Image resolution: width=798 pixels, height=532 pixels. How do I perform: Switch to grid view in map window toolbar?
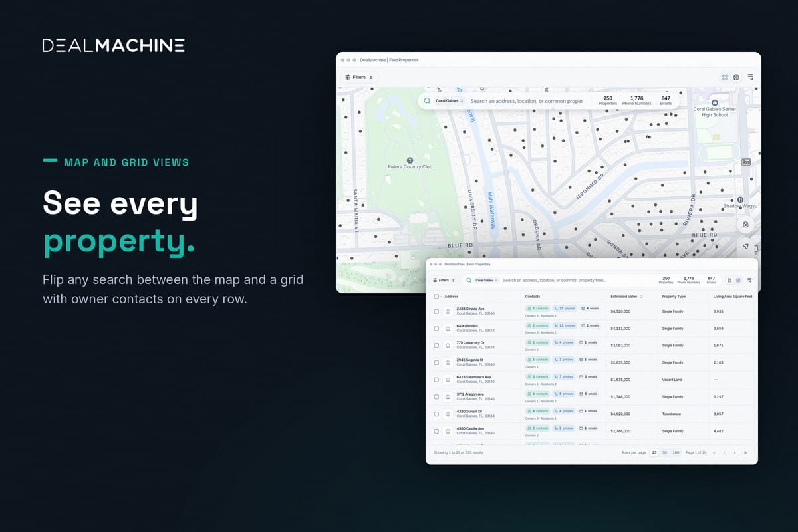coord(725,77)
